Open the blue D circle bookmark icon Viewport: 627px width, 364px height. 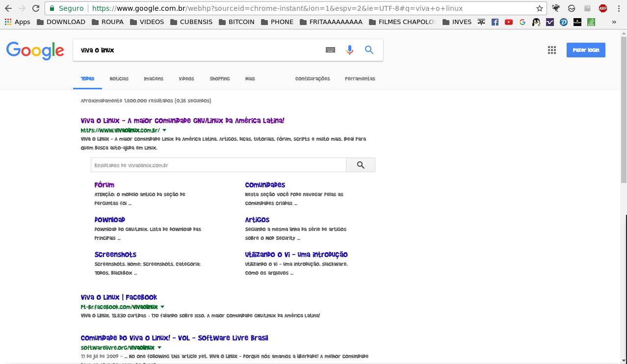click(564, 22)
